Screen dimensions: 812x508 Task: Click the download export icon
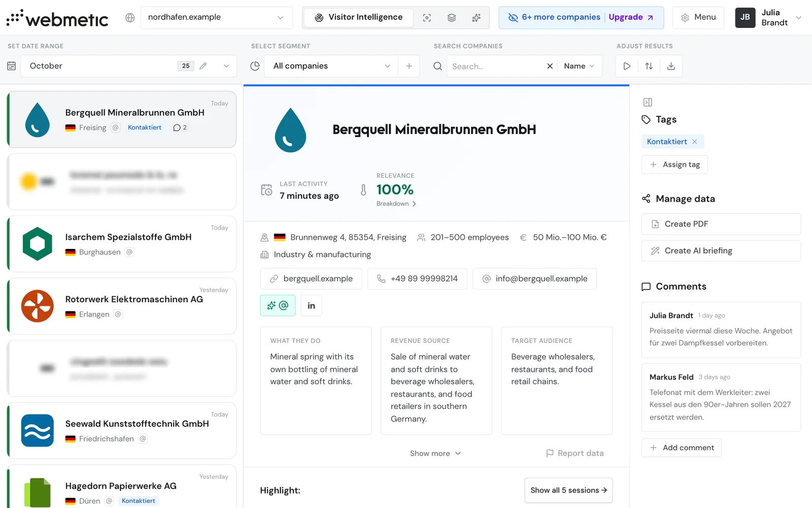tap(671, 66)
